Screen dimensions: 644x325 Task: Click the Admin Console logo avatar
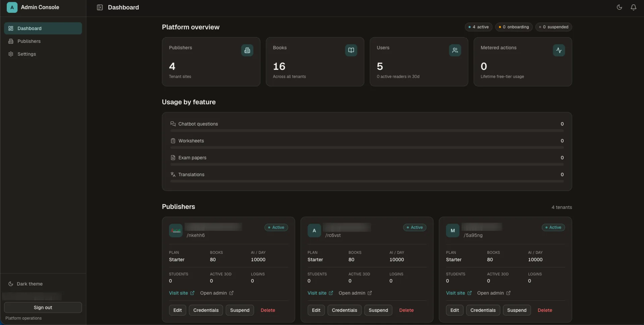tap(12, 7)
